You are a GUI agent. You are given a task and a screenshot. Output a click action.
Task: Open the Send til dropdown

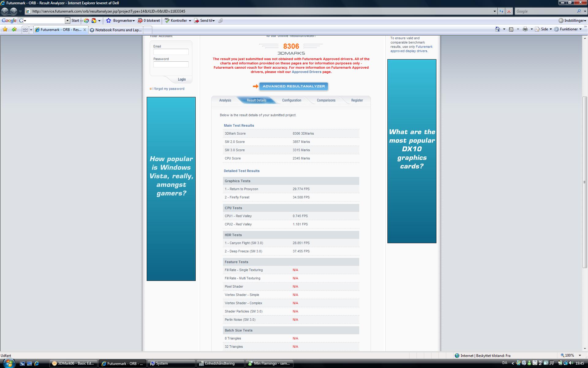[x=213, y=21]
